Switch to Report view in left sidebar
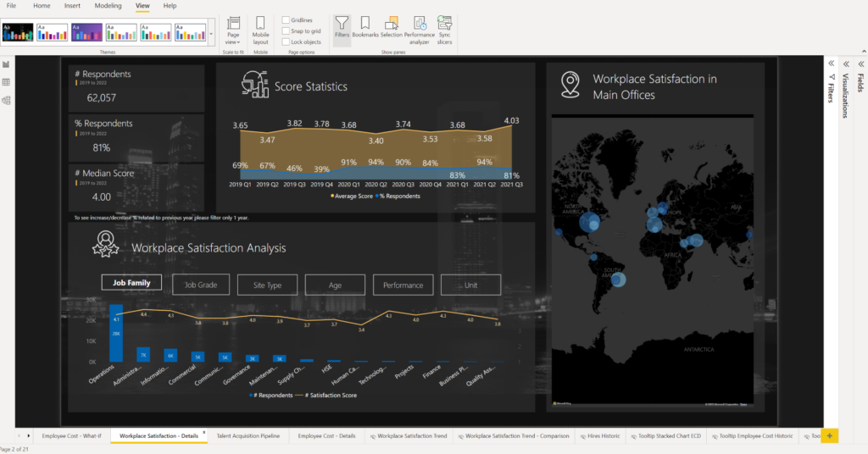The height and width of the screenshot is (454, 868). (x=6, y=64)
